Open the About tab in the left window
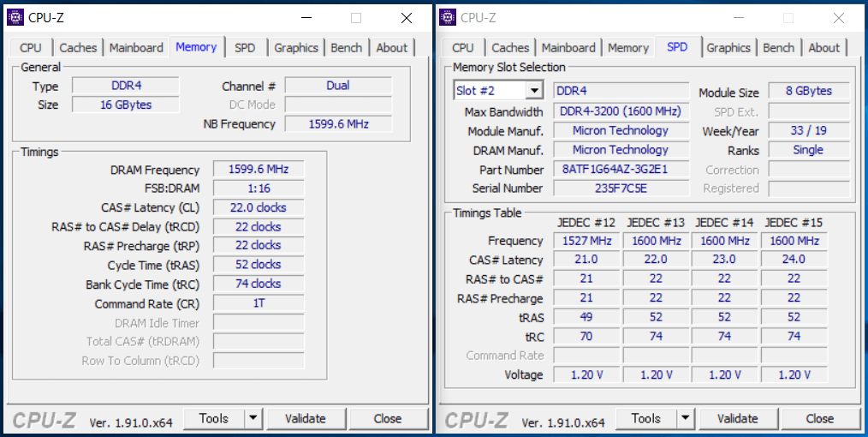The image size is (868, 437). [x=392, y=48]
